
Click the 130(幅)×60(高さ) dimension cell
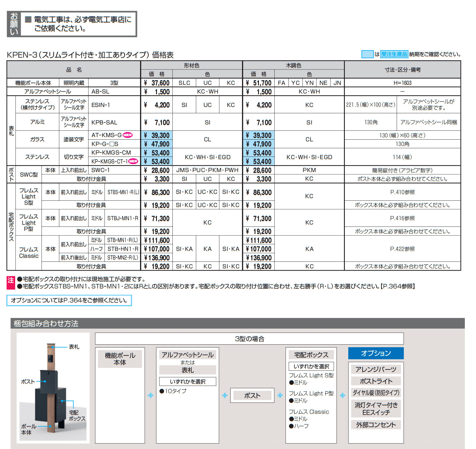coord(402,135)
